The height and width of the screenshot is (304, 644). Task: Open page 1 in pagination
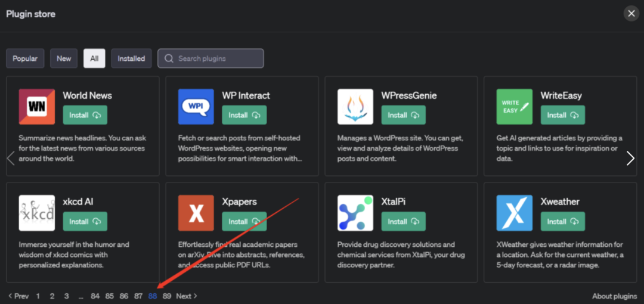[38, 296]
